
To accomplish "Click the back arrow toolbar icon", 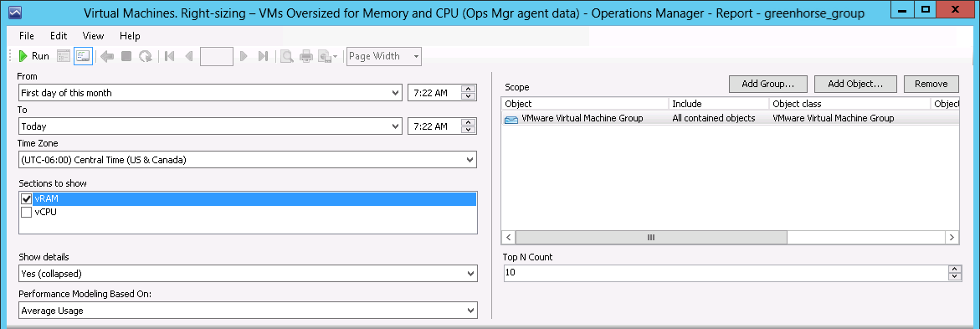I will point(107,56).
